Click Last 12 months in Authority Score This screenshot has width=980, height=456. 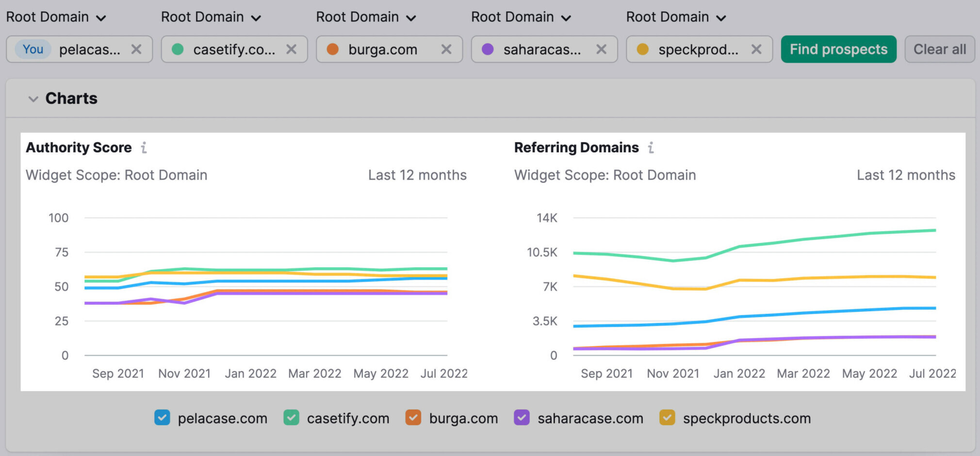417,175
